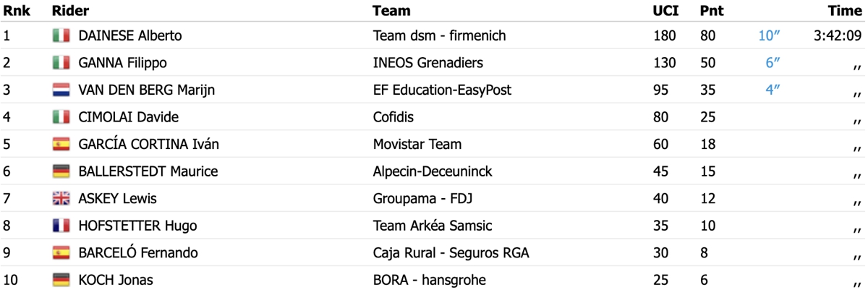Click the Time column header
The width and height of the screenshot is (868, 290).
click(x=845, y=11)
